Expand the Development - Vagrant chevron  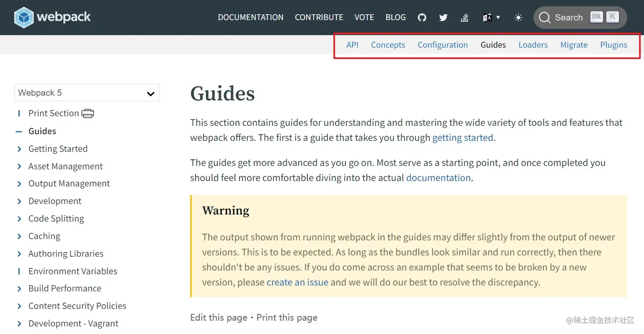(19, 323)
